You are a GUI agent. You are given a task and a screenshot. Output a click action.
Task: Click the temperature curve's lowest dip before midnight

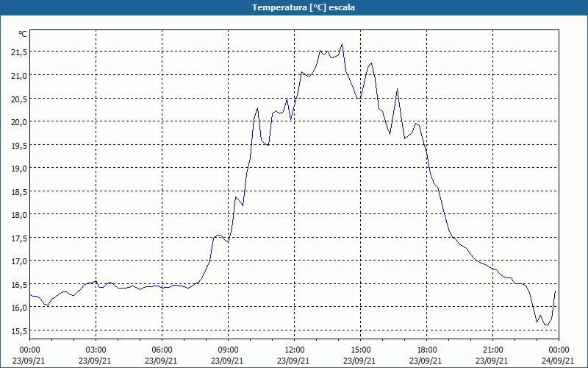pos(547,325)
